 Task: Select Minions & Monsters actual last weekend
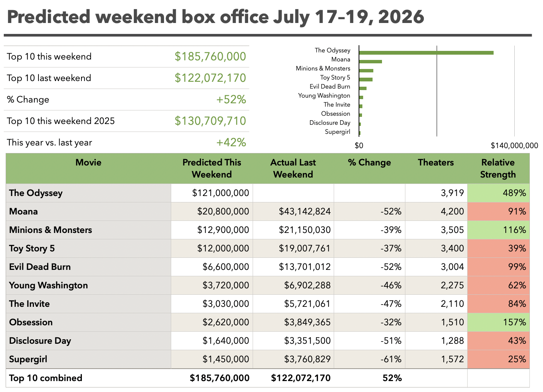click(x=293, y=230)
